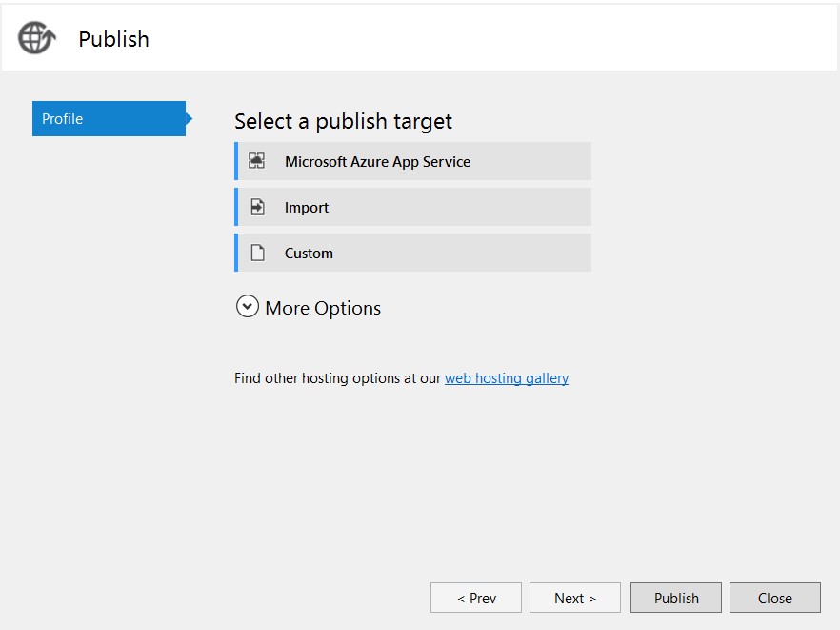The width and height of the screenshot is (840, 630).
Task: Click the Import arrow document icon
Action: point(257,207)
